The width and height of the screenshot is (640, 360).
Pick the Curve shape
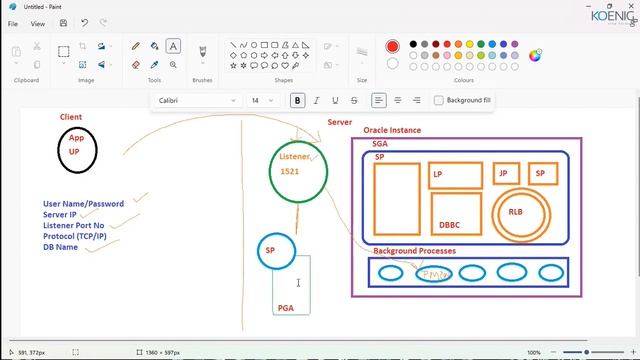click(x=244, y=45)
